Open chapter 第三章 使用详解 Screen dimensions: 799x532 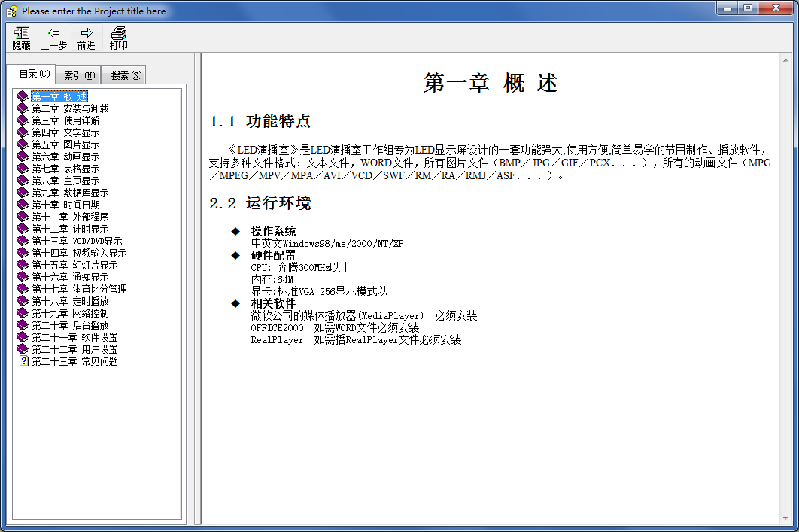pyautogui.click(x=65, y=120)
